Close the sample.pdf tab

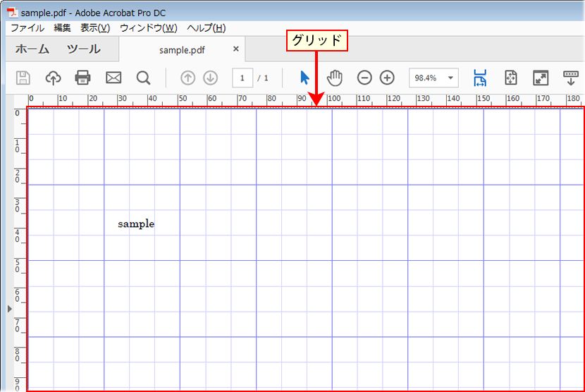236,49
